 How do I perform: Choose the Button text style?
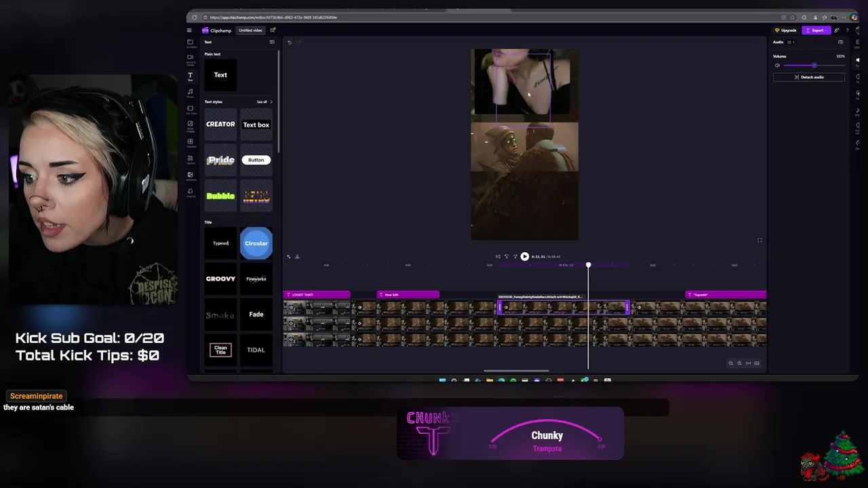point(256,161)
